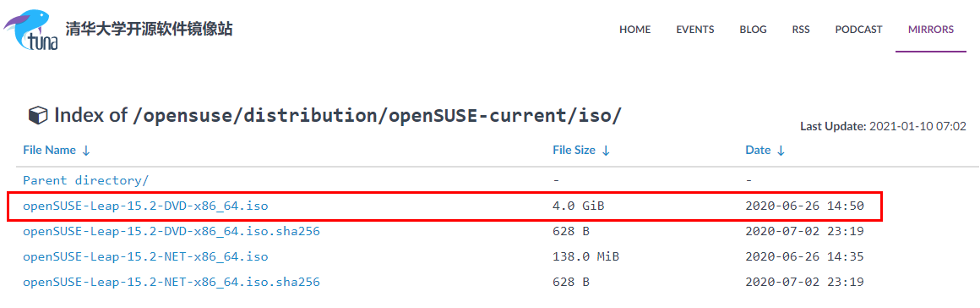Sort by File Name arrow
Viewport: 980px width, 308px height.
(86, 151)
